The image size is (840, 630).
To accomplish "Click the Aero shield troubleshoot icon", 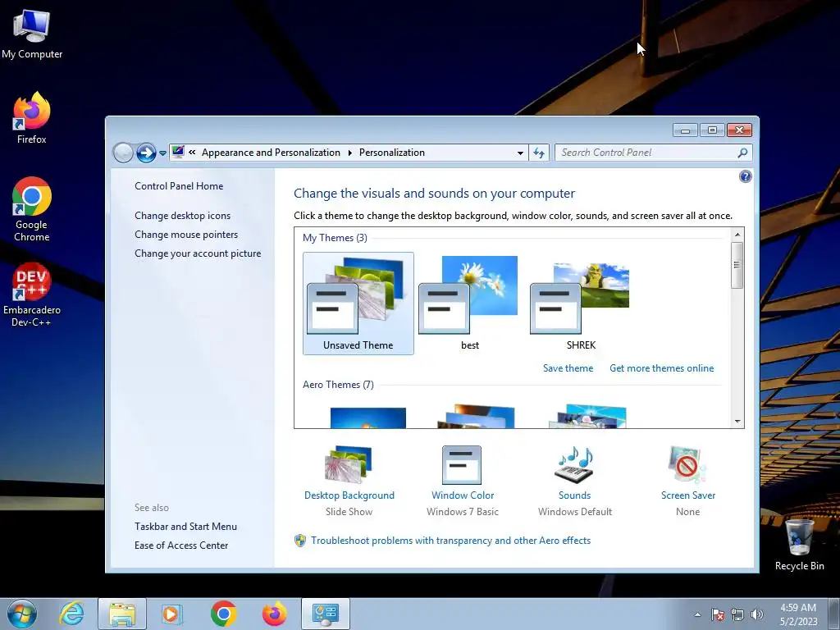I will click(x=300, y=540).
